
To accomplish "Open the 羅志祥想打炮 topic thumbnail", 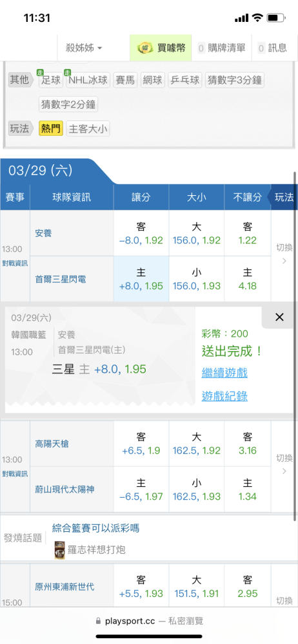I will click(x=60, y=549).
